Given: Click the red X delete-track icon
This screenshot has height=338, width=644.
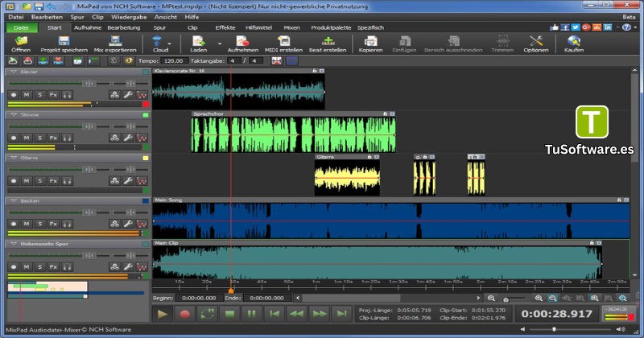Looking at the screenshot, I should 58,61.
